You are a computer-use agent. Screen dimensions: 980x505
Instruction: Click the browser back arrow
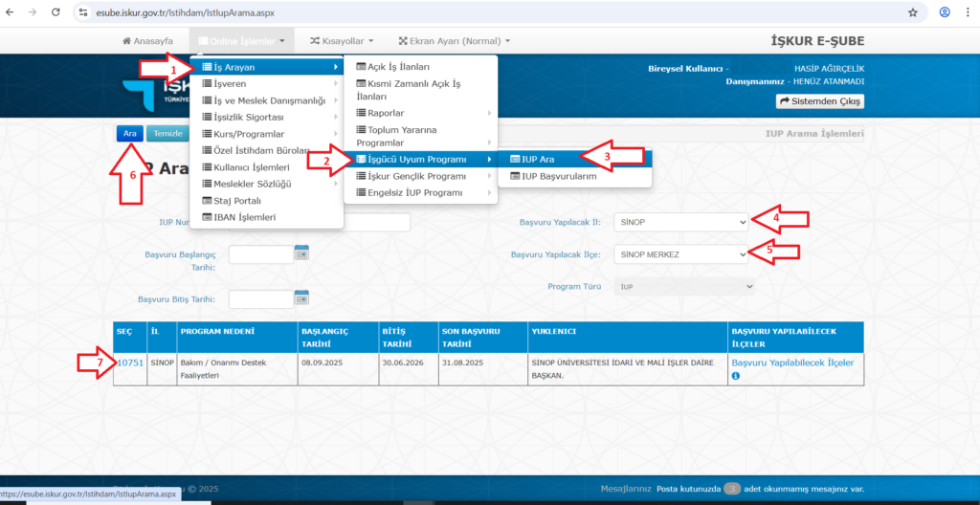coord(11,13)
